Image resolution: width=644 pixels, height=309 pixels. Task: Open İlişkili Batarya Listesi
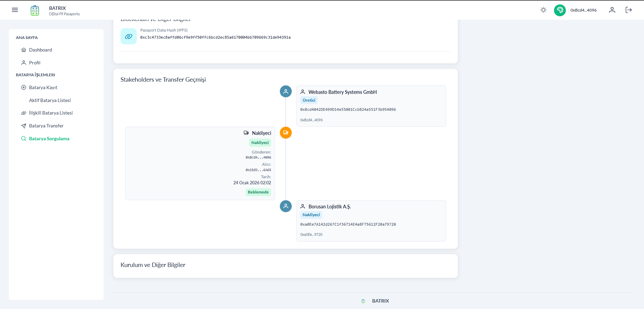click(x=51, y=113)
